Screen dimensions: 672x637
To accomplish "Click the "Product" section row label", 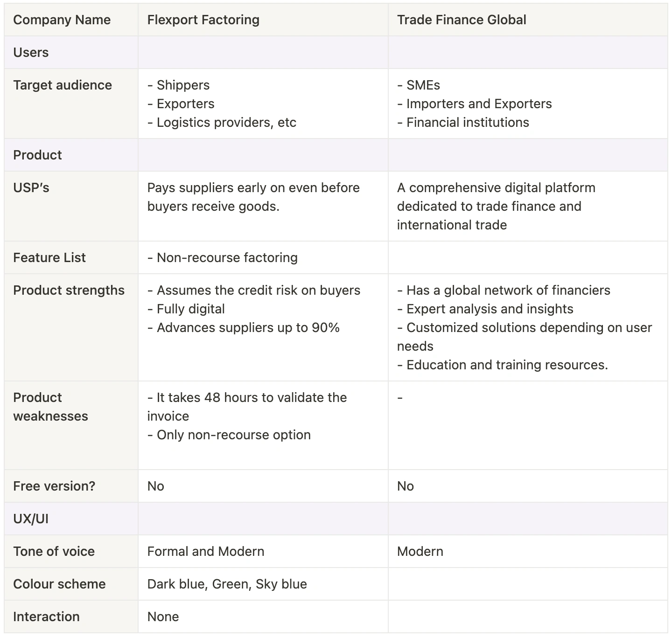I will point(37,155).
